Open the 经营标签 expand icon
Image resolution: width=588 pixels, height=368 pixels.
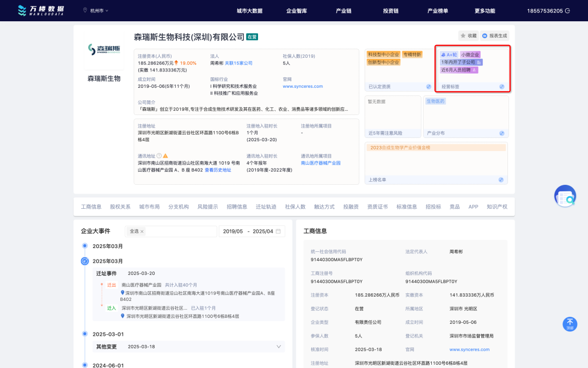pyautogui.click(x=502, y=87)
